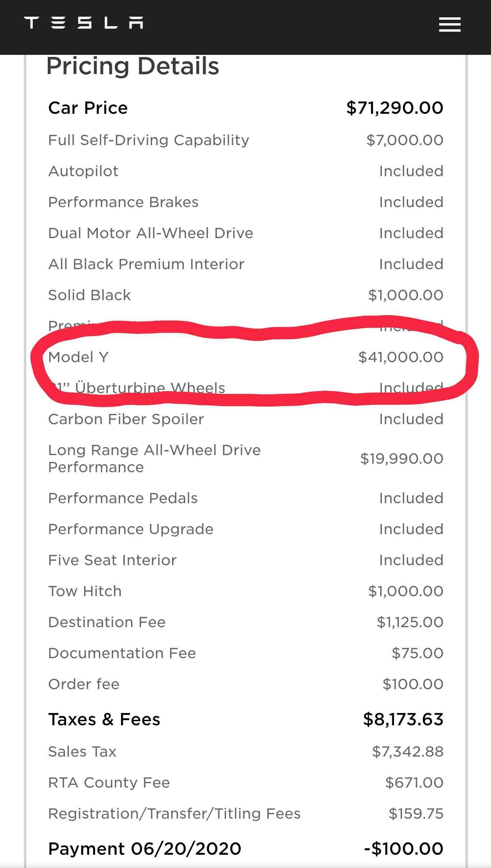Select the Autopilot line item
Screen dimensions: 491x868
pyautogui.click(x=245, y=171)
